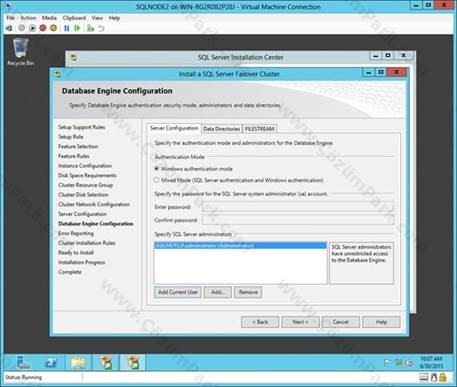
Task: Click the Ready to Install step
Action: [76, 253]
